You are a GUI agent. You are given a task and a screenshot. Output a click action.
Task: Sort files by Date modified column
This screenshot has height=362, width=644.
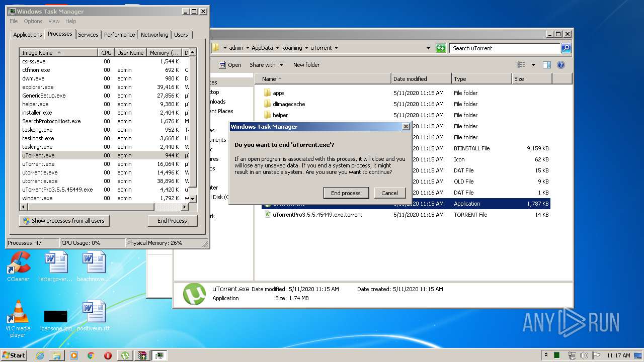click(x=421, y=79)
